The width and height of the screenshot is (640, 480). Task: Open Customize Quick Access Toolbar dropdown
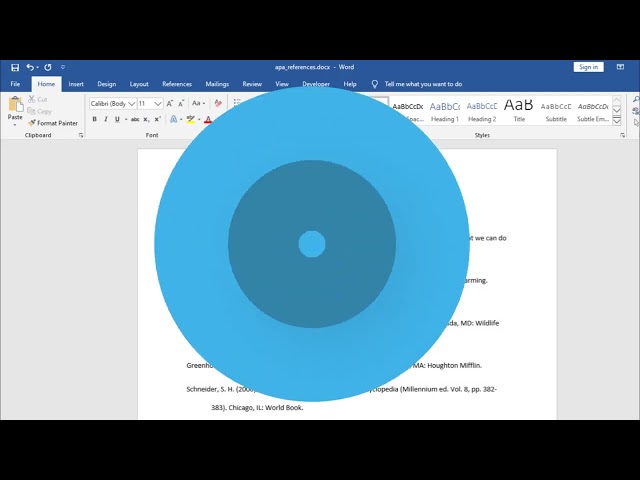(63, 67)
